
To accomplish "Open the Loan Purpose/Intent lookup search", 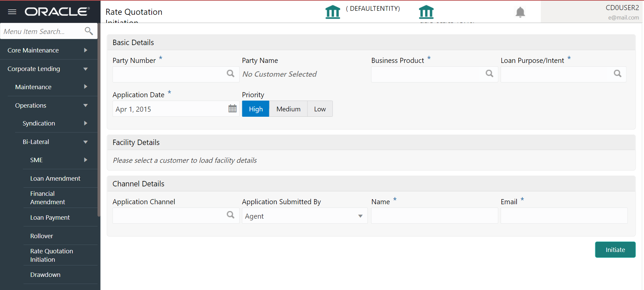I will (x=617, y=74).
